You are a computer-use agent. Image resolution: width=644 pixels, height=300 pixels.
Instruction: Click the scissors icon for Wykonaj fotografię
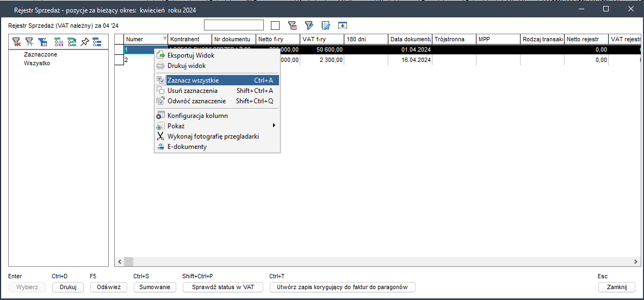pos(160,136)
